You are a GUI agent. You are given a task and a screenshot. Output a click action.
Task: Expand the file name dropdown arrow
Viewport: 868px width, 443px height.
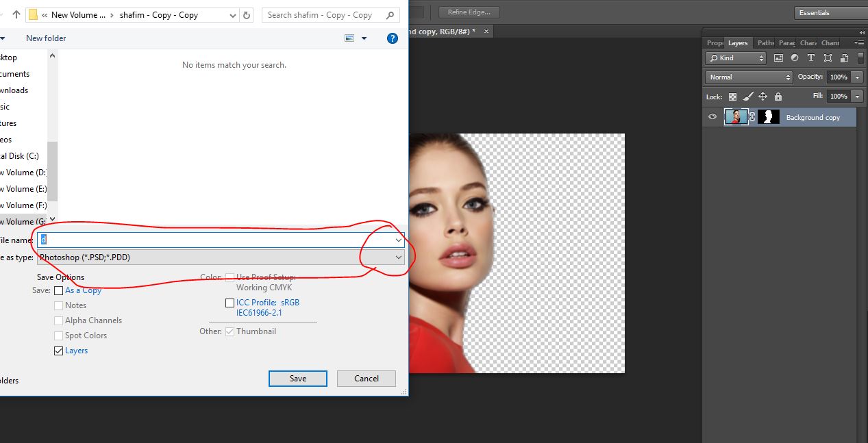tap(399, 240)
